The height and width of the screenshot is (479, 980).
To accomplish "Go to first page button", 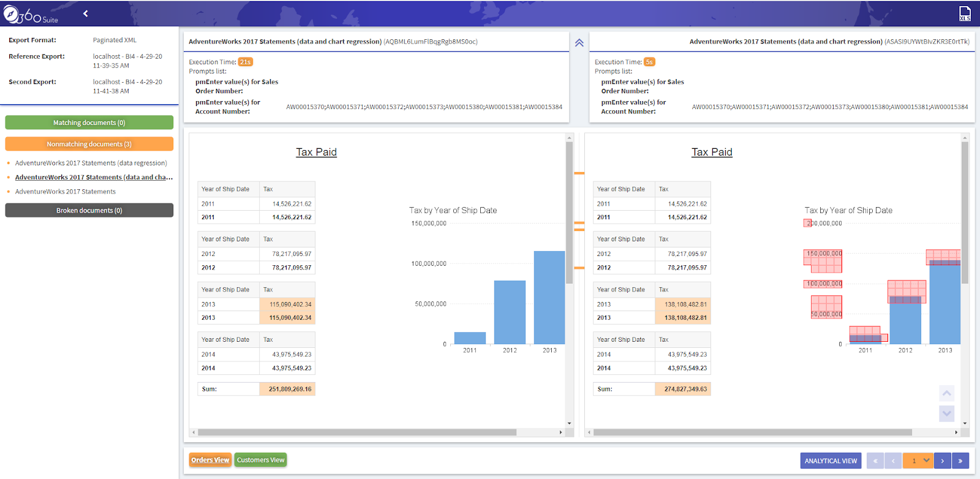I will (875, 461).
